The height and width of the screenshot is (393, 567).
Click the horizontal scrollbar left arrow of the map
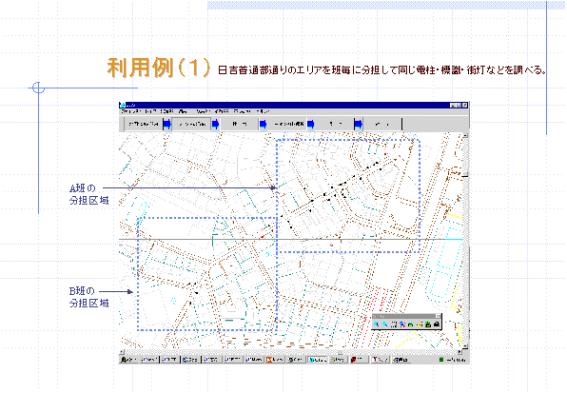pos(122,351)
